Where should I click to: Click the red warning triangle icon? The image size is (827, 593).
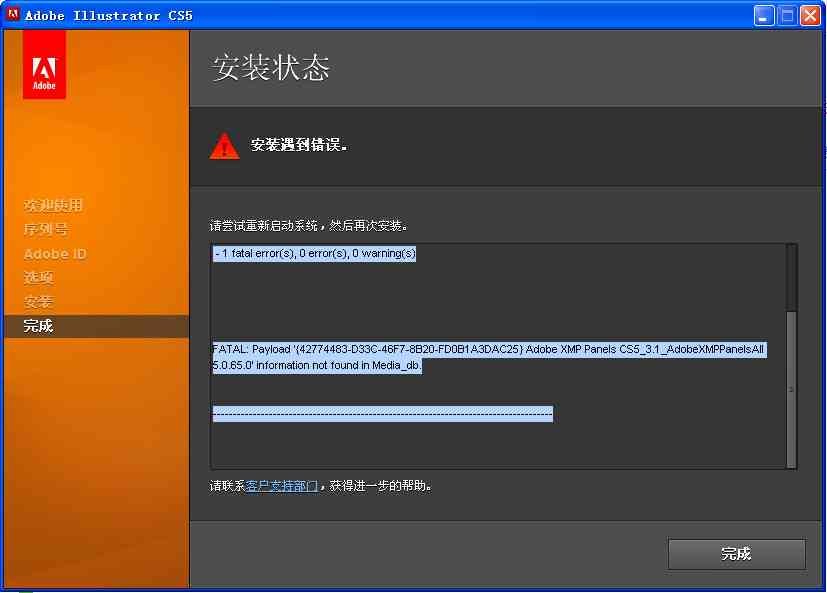[x=225, y=146]
